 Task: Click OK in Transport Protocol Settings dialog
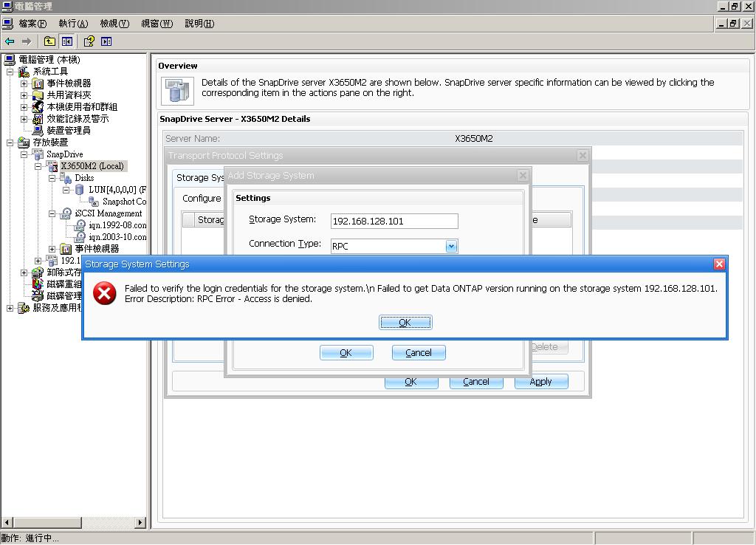[x=410, y=382]
